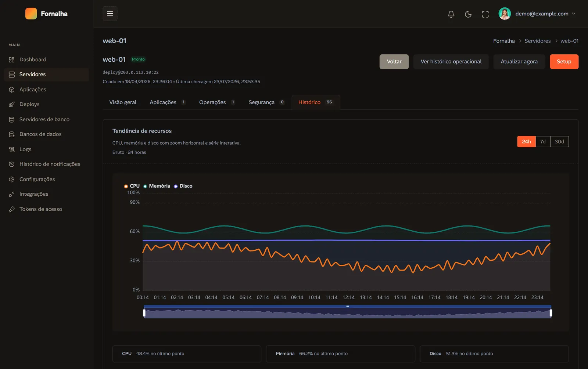The height and width of the screenshot is (369, 588).
Task: Toggle CPU series in chart legend
Action: 132,186
